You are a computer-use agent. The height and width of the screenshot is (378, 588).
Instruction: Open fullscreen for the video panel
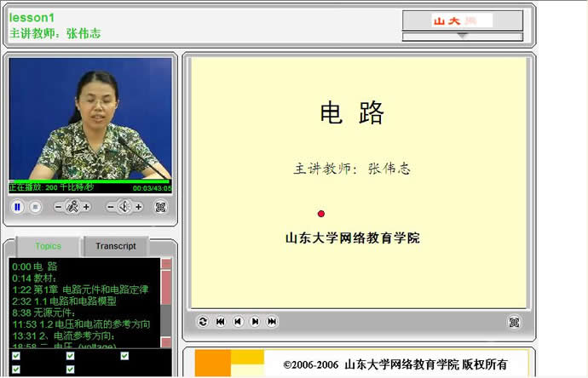pyautogui.click(x=160, y=207)
